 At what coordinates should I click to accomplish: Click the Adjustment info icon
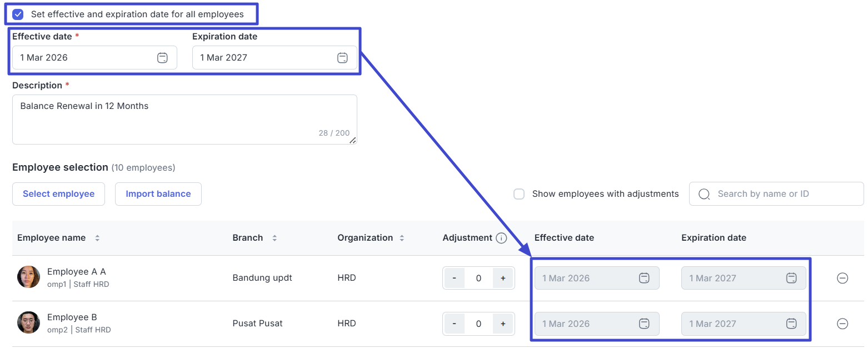(x=501, y=238)
